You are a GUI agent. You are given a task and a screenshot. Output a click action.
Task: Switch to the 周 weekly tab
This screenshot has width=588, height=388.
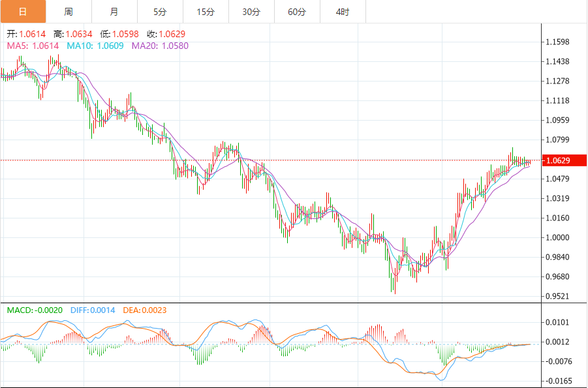(69, 12)
